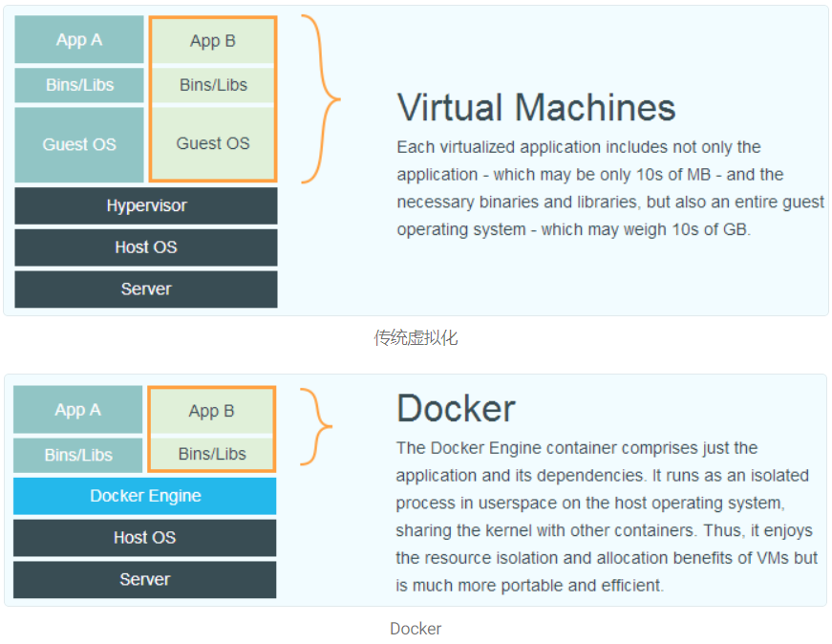
Task: Click the large Docker heading
Action: tap(456, 408)
